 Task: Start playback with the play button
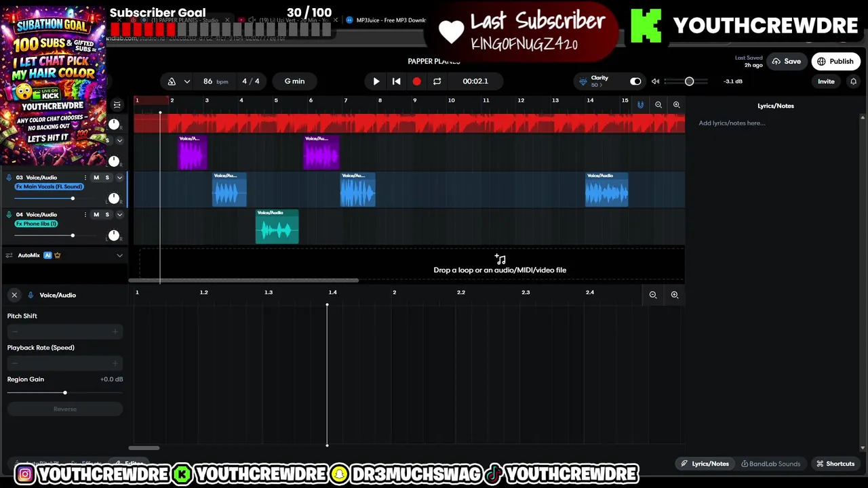coord(376,81)
